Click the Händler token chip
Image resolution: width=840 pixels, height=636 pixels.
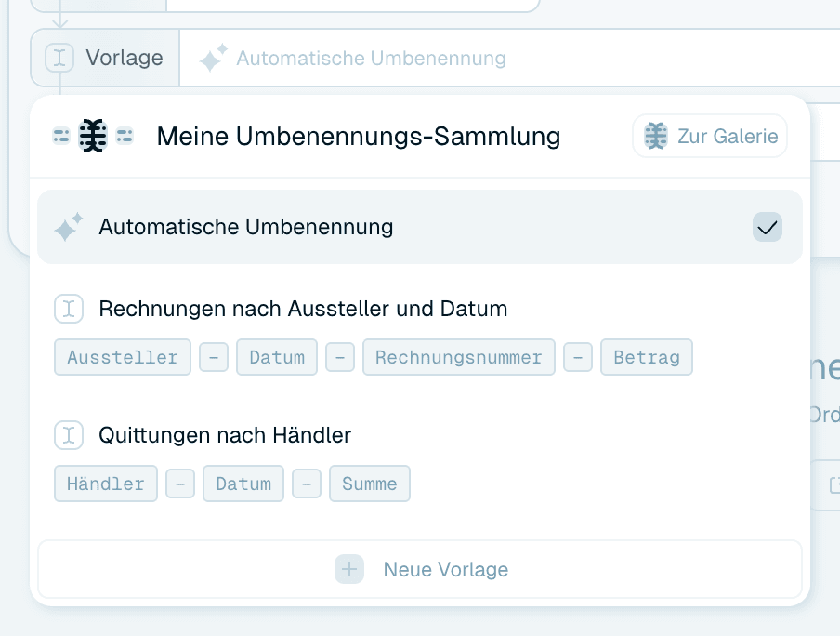pos(106,484)
